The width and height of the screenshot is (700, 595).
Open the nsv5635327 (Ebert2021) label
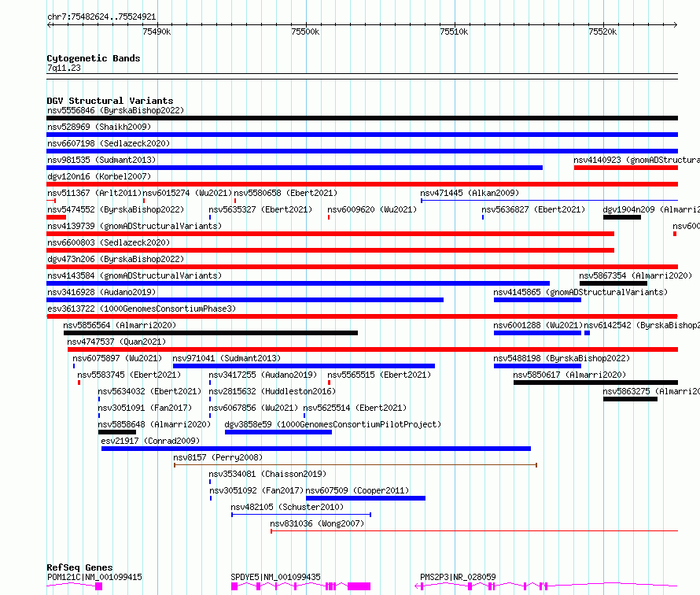(260, 209)
